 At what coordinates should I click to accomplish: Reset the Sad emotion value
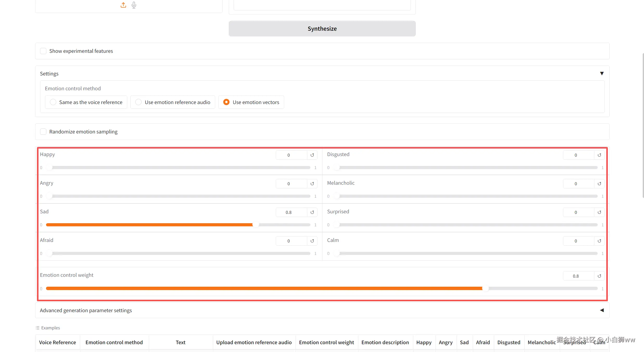click(312, 212)
